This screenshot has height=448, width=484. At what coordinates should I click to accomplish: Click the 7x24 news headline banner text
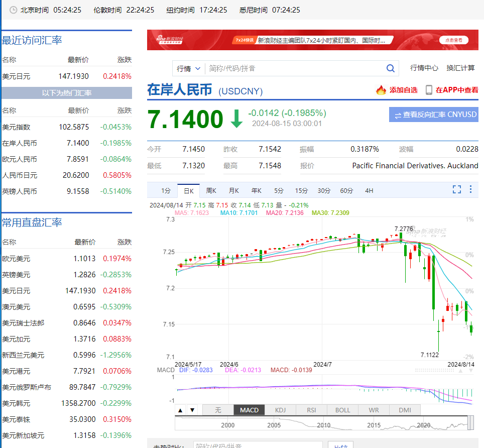[321, 40]
